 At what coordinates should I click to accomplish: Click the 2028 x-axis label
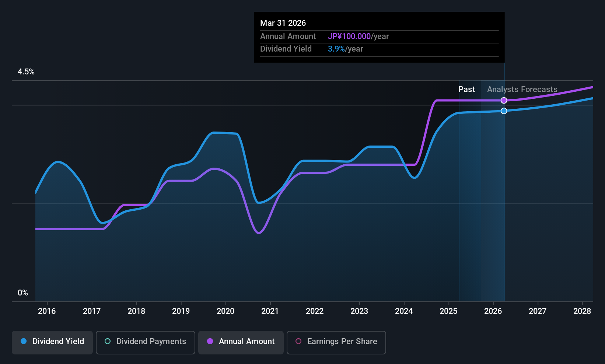point(582,311)
